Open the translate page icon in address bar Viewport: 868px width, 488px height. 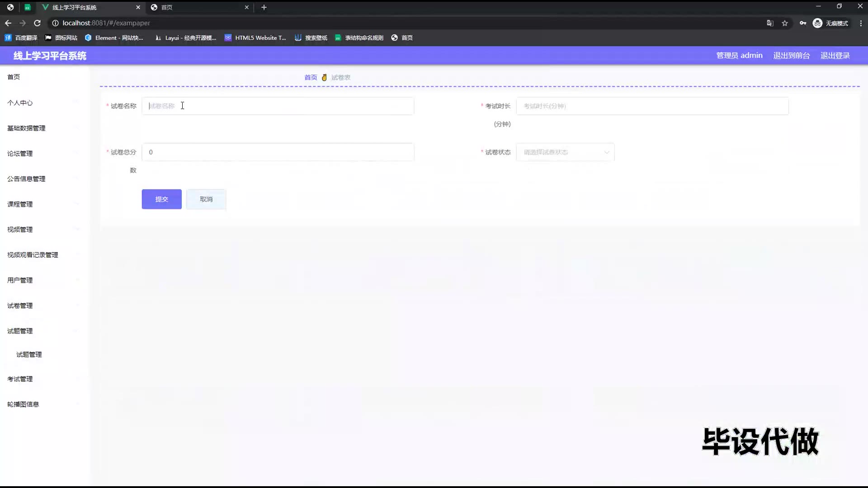[x=770, y=23]
